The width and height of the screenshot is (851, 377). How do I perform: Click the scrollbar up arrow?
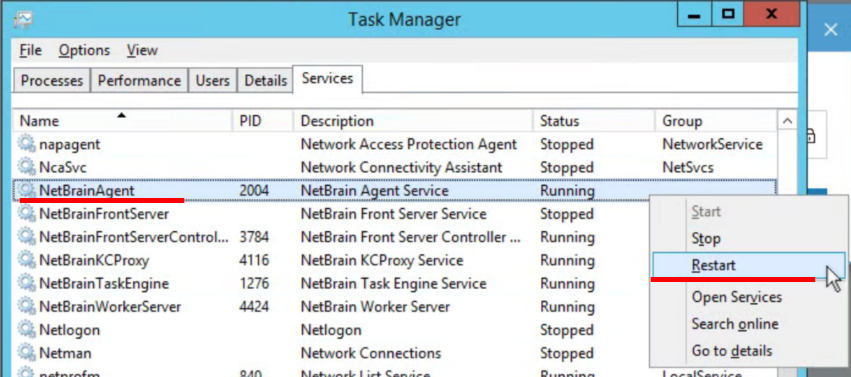click(x=787, y=121)
